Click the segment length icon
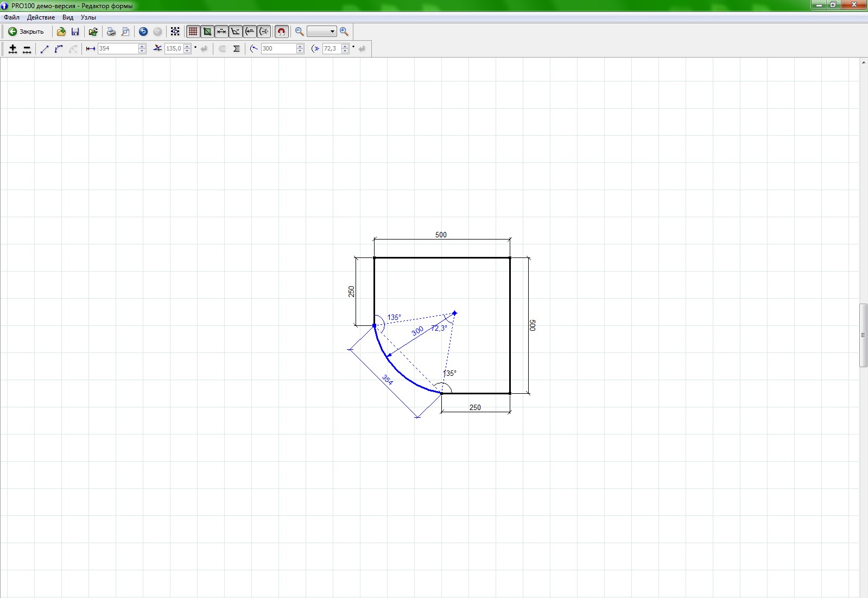868x598 pixels. click(91, 49)
